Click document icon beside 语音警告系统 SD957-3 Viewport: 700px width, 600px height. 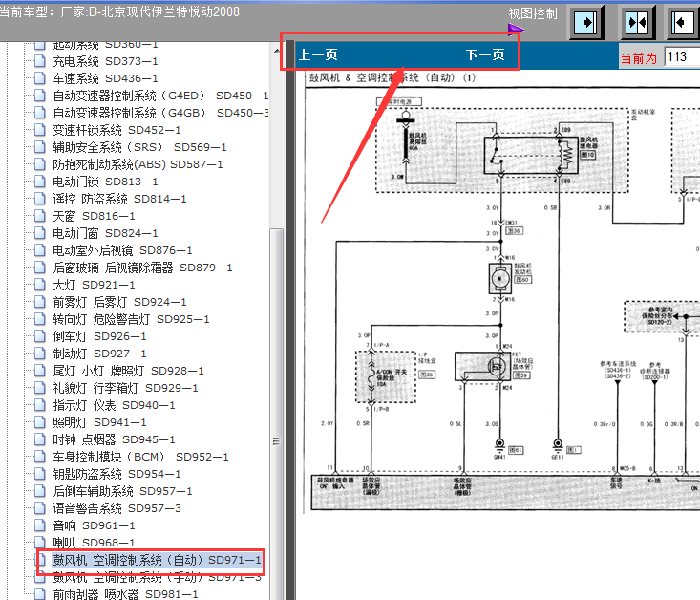tap(40, 508)
